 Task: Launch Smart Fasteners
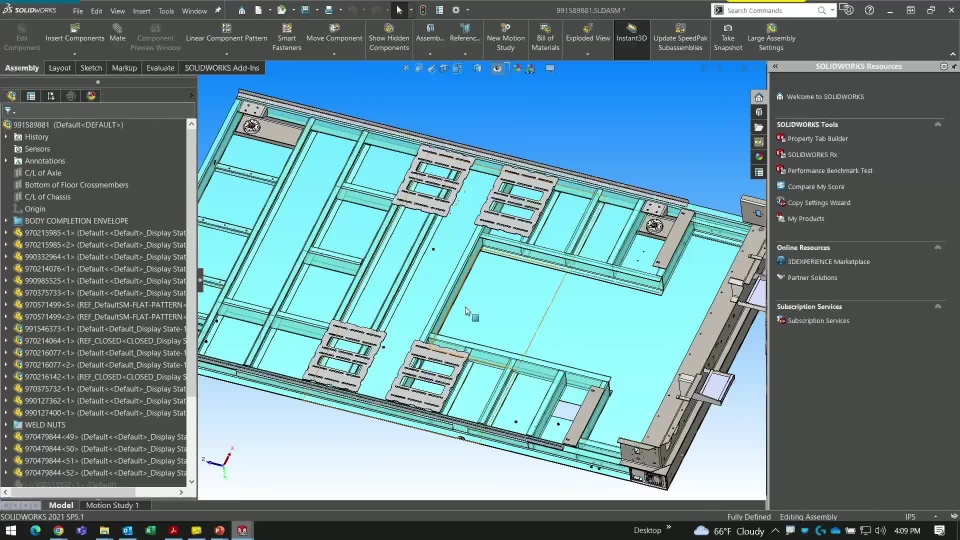(287, 38)
